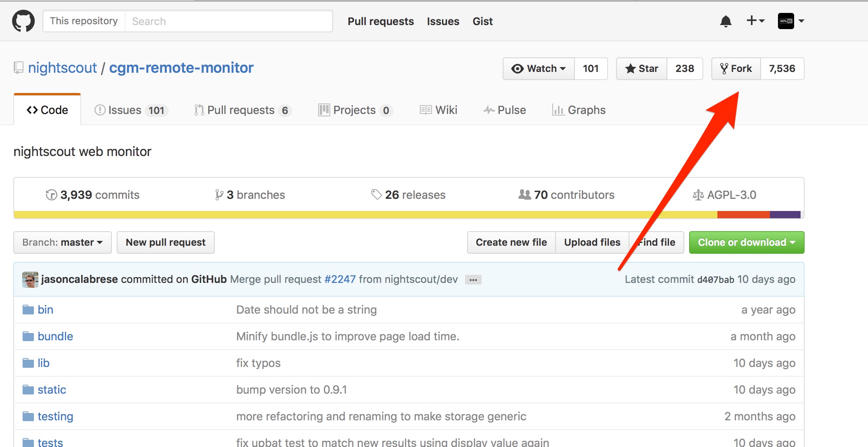
Task: Click the lib folder icon
Action: click(x=28, y=363)
